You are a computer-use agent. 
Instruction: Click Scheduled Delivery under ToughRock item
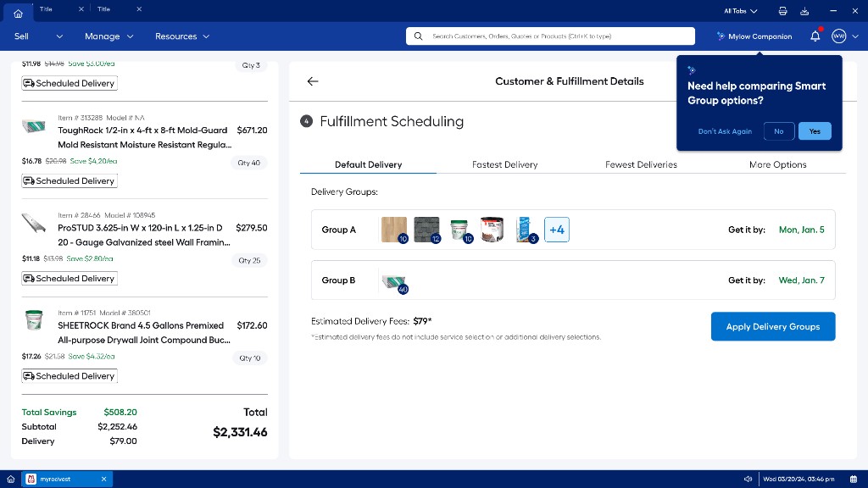point(70,181)
